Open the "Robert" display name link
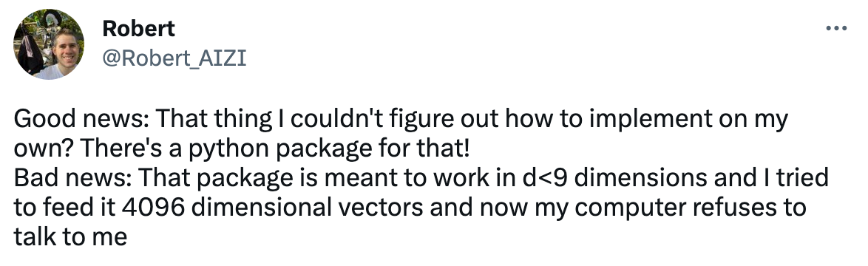 pos(138,29)
